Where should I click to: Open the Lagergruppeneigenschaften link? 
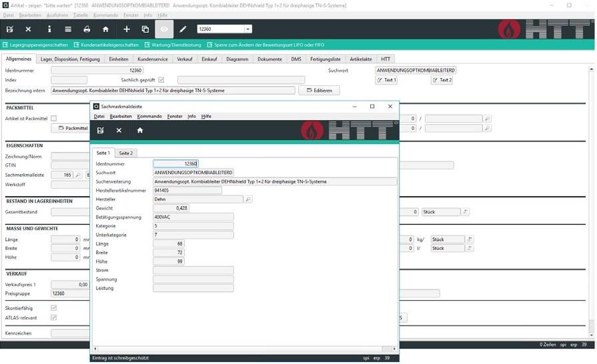coord(38,45)
